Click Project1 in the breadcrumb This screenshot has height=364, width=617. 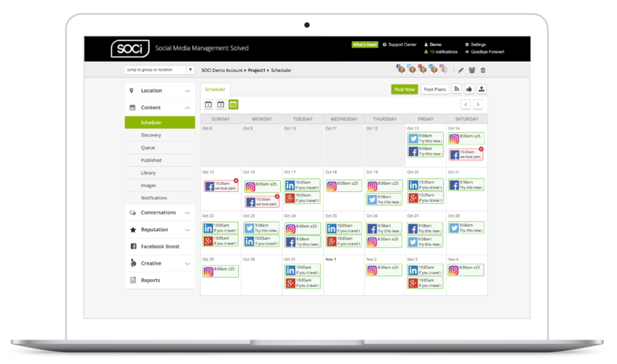pos(256,71)
